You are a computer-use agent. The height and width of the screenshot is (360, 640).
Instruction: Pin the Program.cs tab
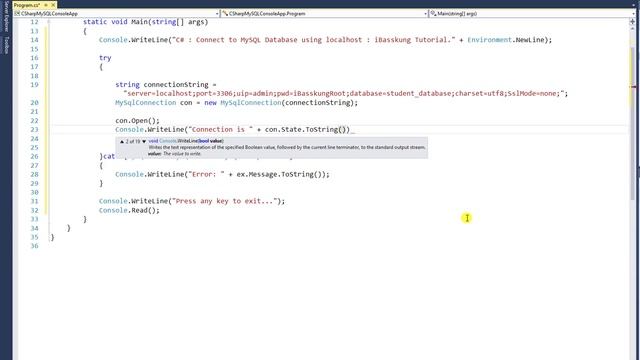pyautogui.click(x=46, y=5)
